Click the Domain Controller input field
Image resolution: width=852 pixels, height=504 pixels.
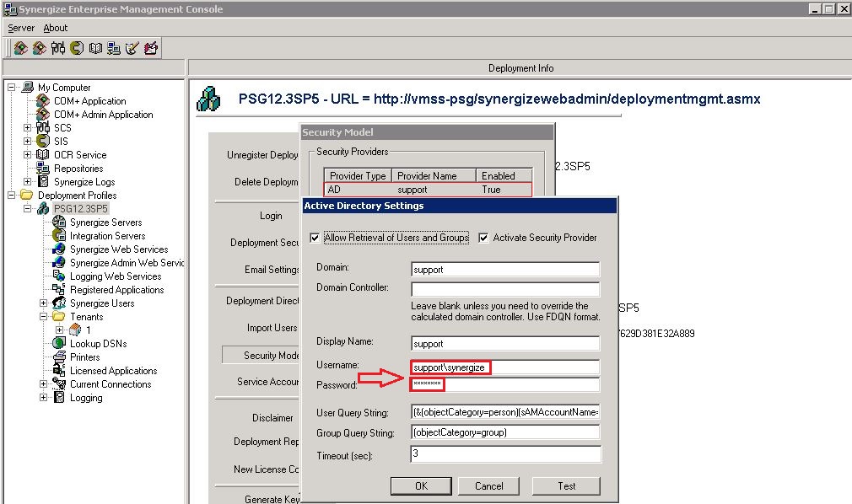click(x=505, y=289)
